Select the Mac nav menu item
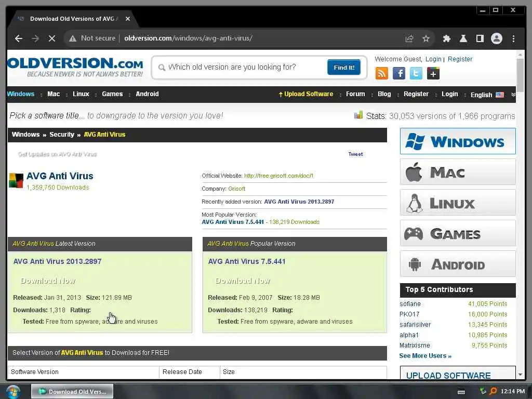The image size is (532, 399). click(x=54, y=94)
